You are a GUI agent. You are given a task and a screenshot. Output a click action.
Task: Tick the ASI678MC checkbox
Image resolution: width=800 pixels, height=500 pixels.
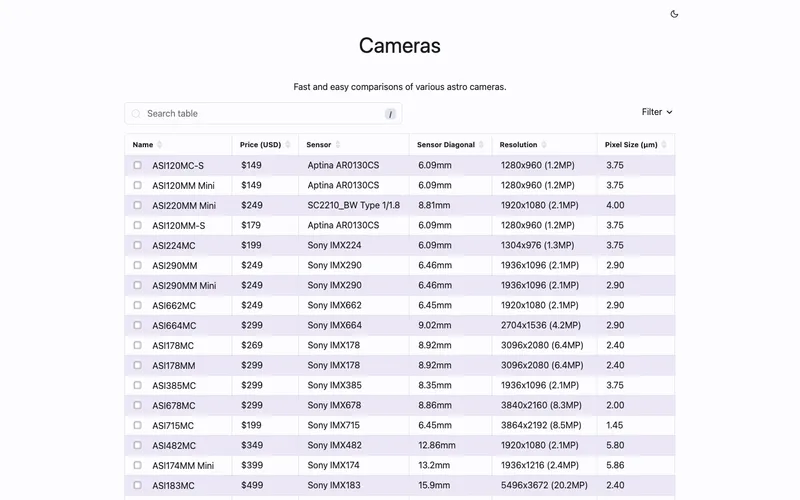pyautogui.click(x=137, y=405)
